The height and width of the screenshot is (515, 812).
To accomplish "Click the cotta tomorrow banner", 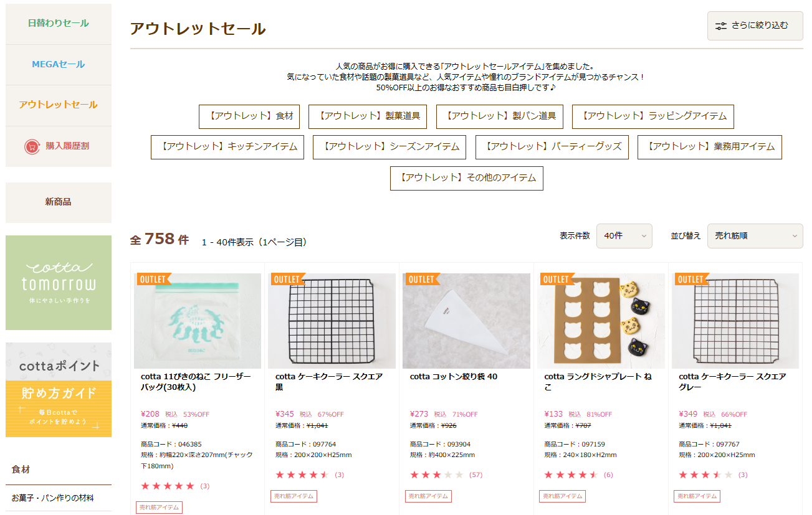I will 59,283.
